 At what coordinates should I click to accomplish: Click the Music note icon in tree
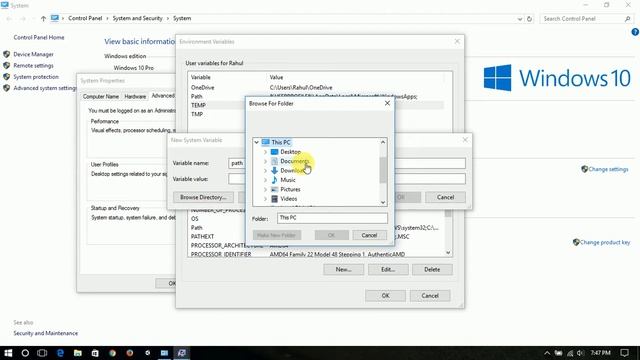(275, 180)
